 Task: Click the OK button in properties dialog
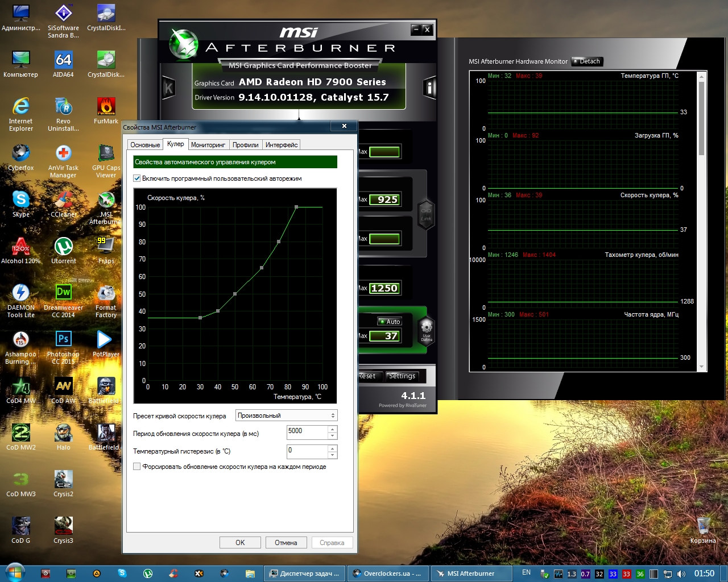pos(240,543)
